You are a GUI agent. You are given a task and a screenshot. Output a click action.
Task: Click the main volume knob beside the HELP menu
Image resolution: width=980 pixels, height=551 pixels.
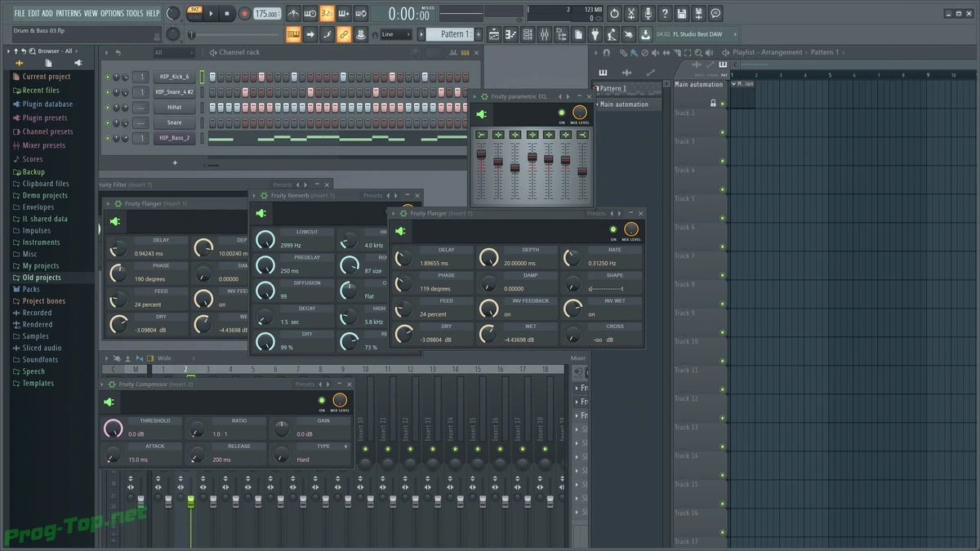click(172, 14)
